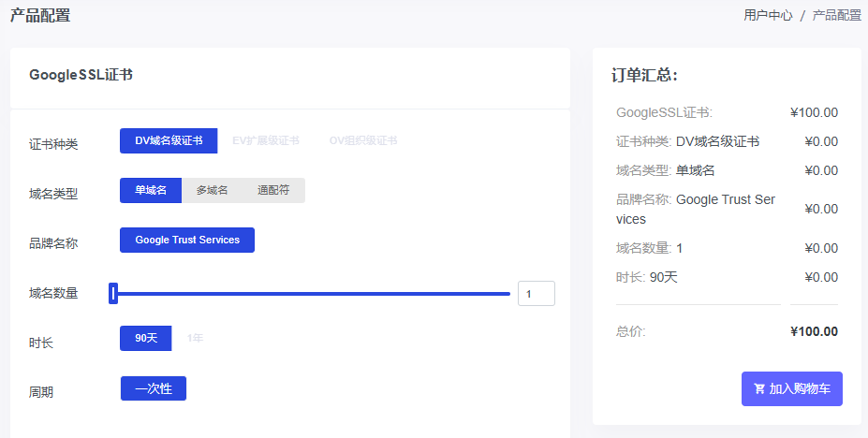Click the GoogleSSL证书 product heading
The width and height of the screenshot is (868, 438).
[81, 75]
